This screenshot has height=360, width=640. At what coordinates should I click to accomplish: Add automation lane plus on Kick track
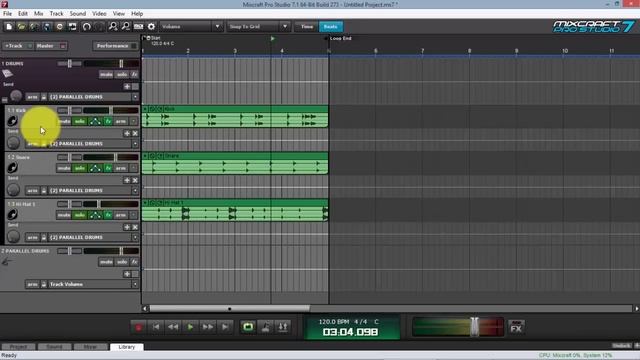pos(127,133)
